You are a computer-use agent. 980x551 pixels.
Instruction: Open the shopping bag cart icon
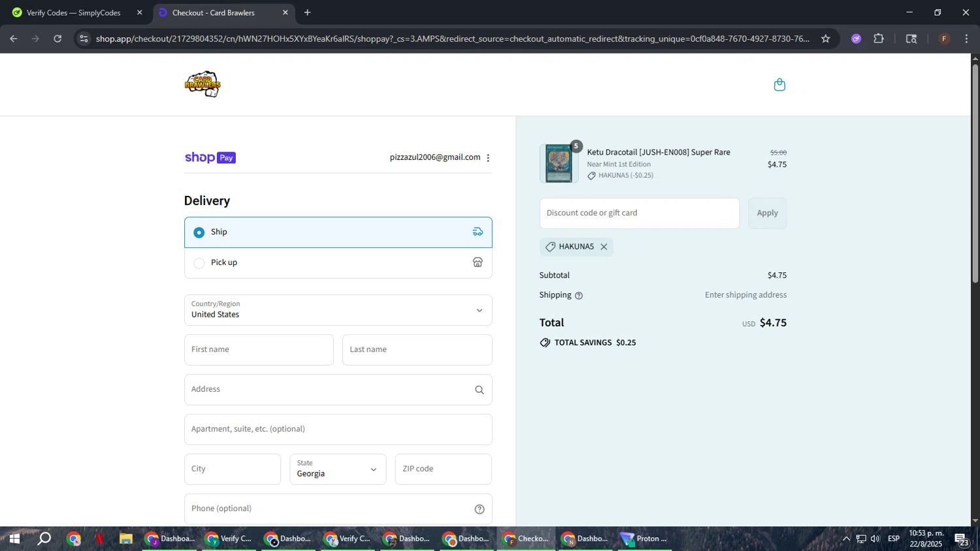(x=779, y=85)
